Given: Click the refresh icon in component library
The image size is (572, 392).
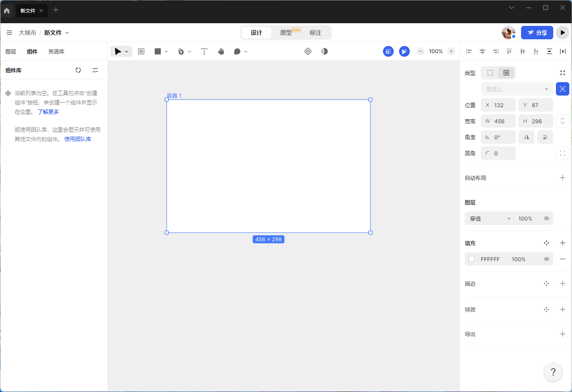Looking at the screenshot, I should pos(78,70).
